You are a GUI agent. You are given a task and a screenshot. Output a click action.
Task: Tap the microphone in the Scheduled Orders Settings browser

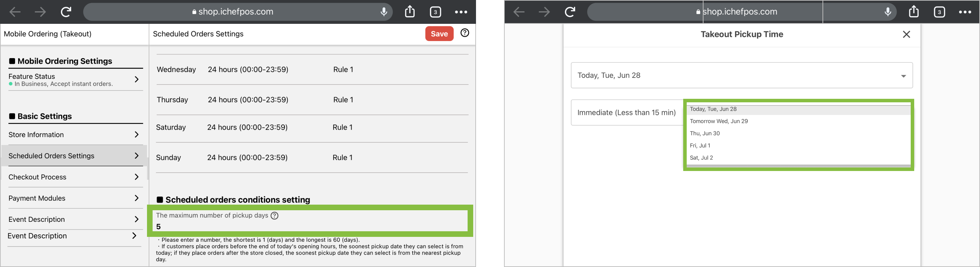point(384,12)
